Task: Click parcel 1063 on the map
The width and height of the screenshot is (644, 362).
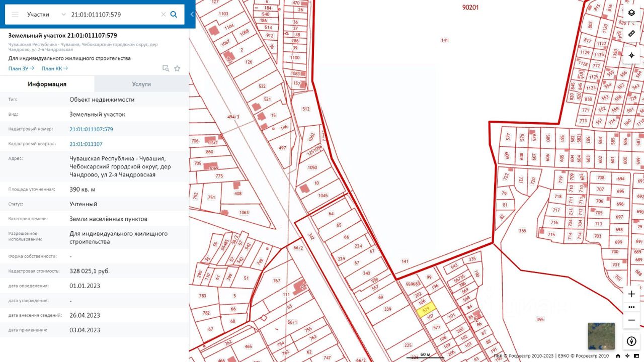Action: [x=244, y=213]
